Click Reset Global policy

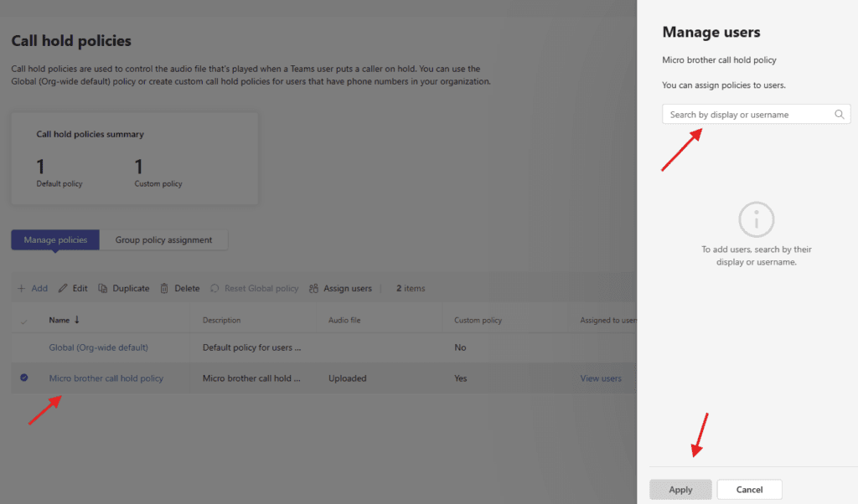click(255, 289)
